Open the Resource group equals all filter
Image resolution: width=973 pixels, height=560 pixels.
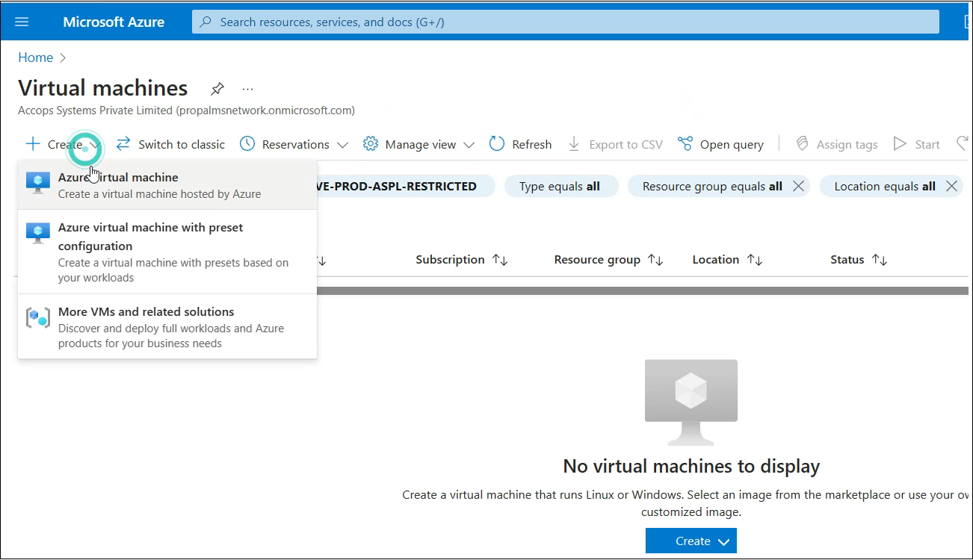pos(712,186)
